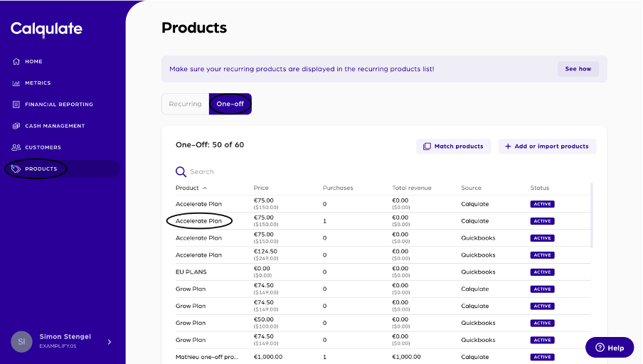Click the search magnifier icon

click(x=181, y=171)
